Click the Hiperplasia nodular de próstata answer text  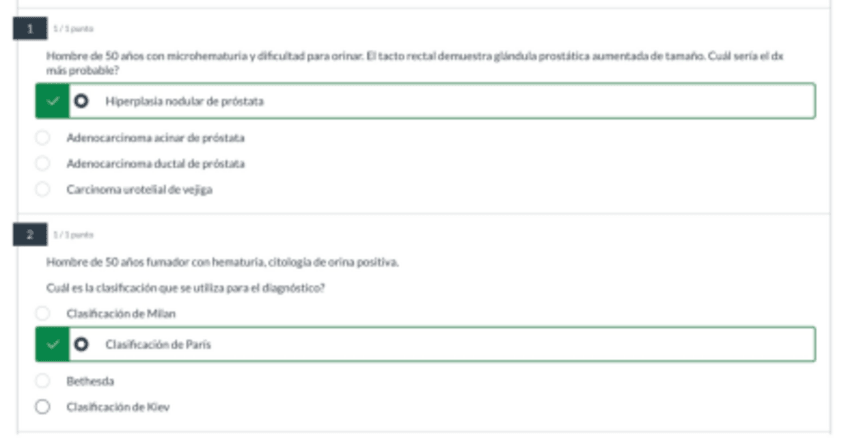(184, 101)
